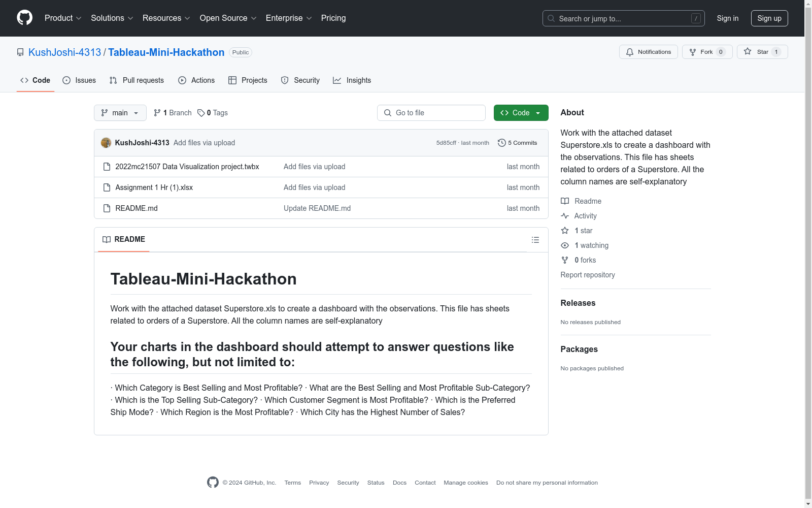Screen dimensions: 812x508
Task: Click the Activity pulse icon
Action: point(565,216)
